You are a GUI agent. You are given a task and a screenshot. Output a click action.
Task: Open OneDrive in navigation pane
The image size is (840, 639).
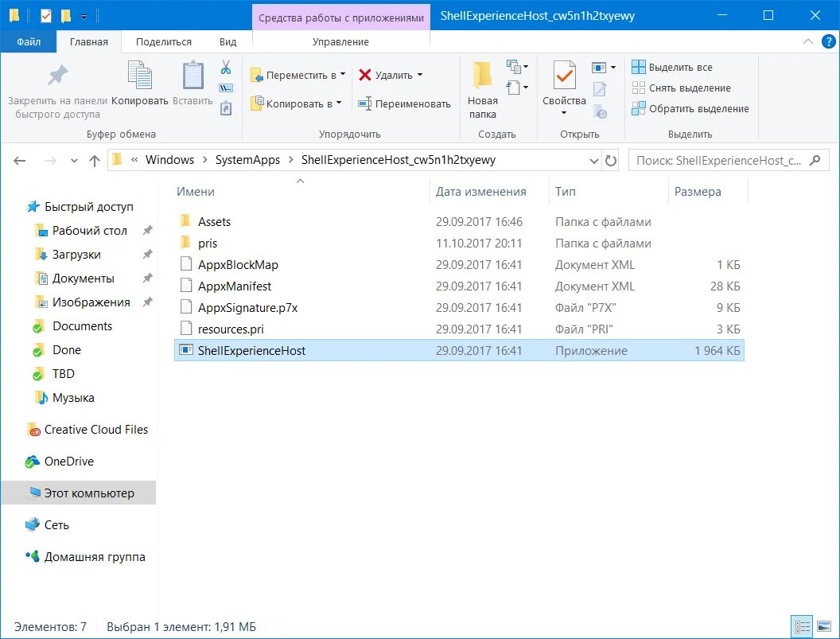click(x=60, y=461)
